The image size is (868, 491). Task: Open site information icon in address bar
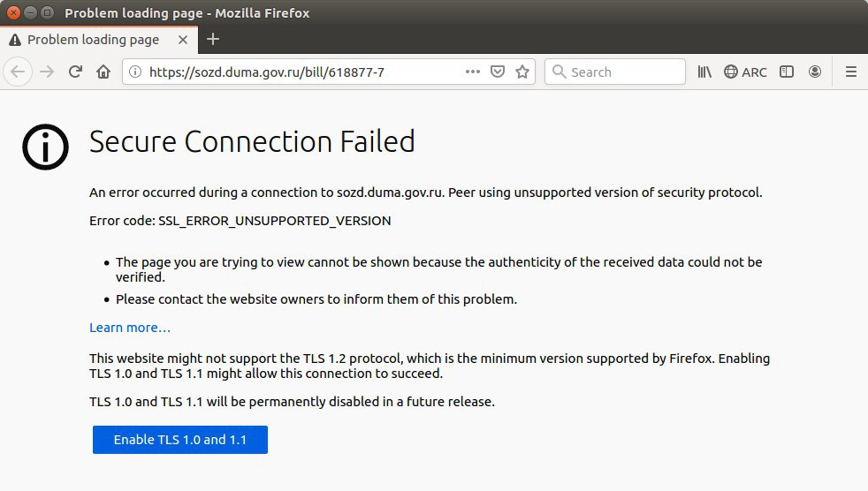pyautogui.click(x=135, y=72)
